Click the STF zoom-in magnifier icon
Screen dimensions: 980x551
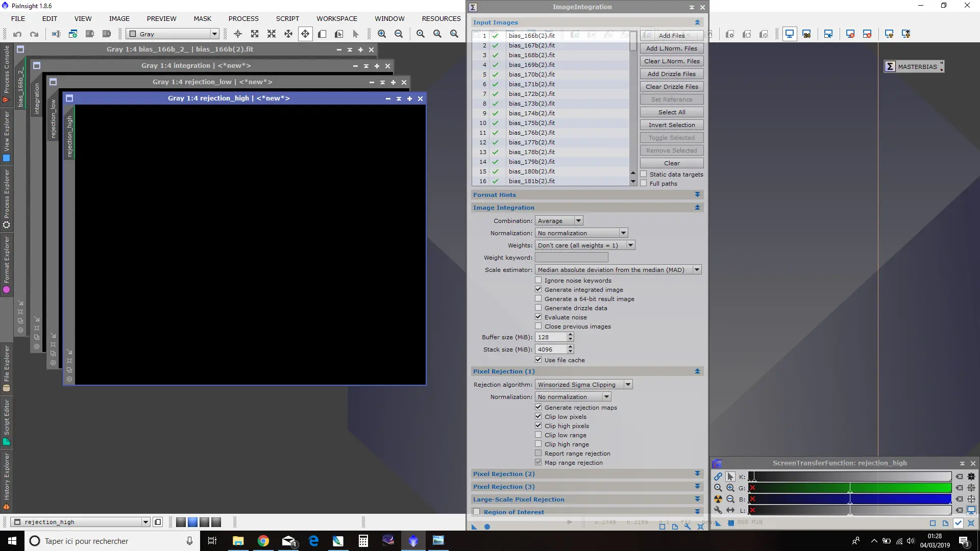[x=730, y=488]
